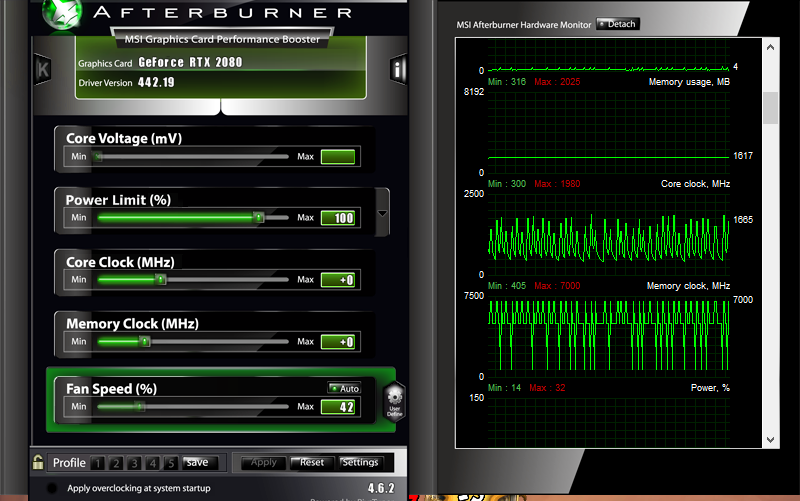
Task: Click the Power Limit slider handle
Action: click(259, 218)
